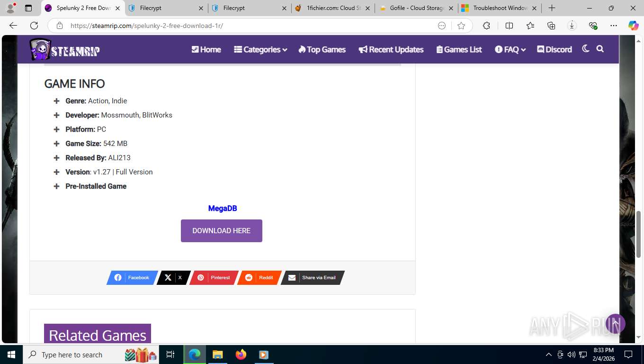
Task: Click the address bar URL
Action: (147, 26)
